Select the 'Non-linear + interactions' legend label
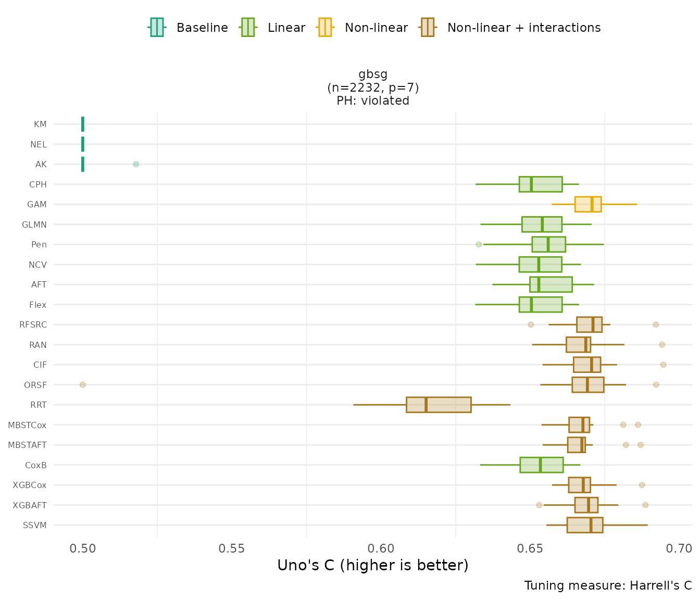 pos(524,28)
